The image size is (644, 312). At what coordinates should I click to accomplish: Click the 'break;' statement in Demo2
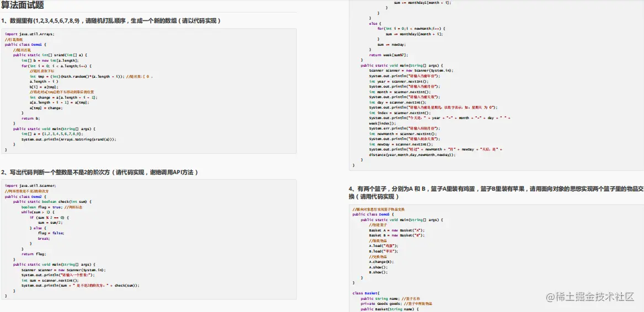tap(44, 239)
